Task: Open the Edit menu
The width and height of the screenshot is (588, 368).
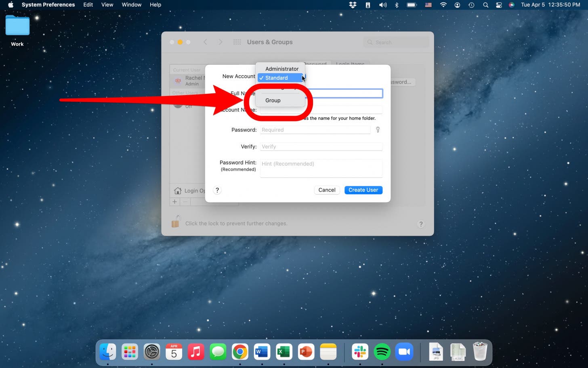Action: (88, 5)
